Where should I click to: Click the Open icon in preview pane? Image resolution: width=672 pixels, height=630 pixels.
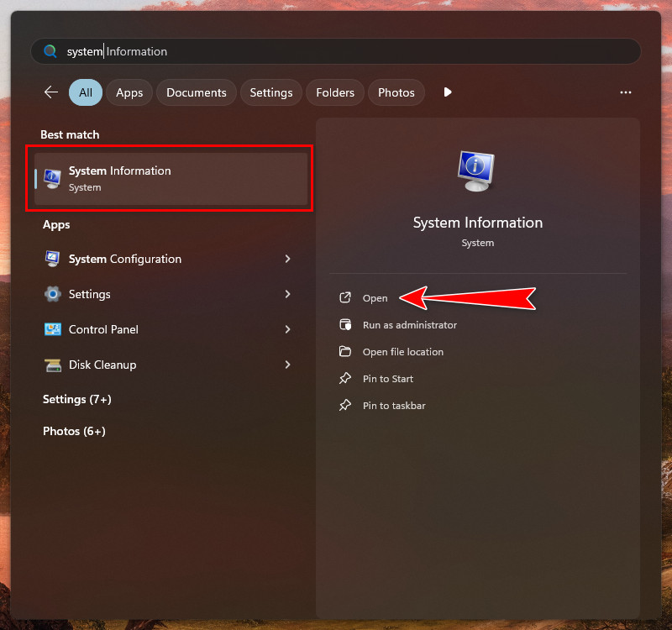[345, 297]
